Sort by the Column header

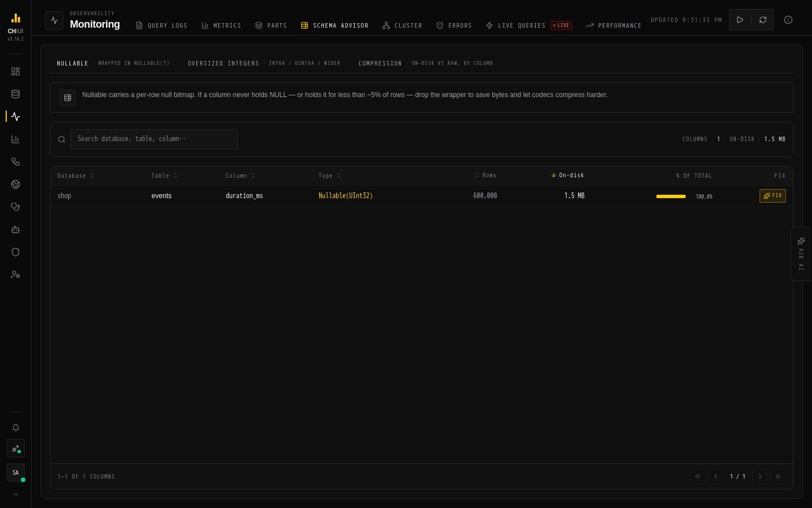click(240, 176)
